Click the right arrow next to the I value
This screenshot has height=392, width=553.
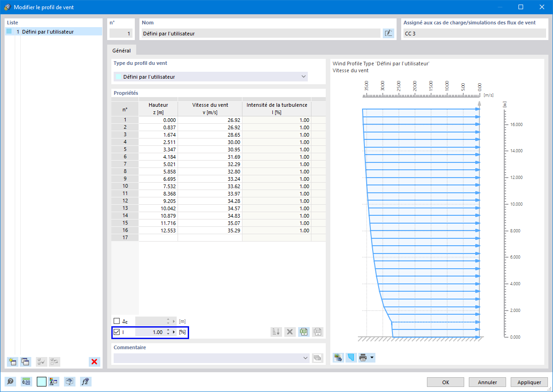(174, 332)
